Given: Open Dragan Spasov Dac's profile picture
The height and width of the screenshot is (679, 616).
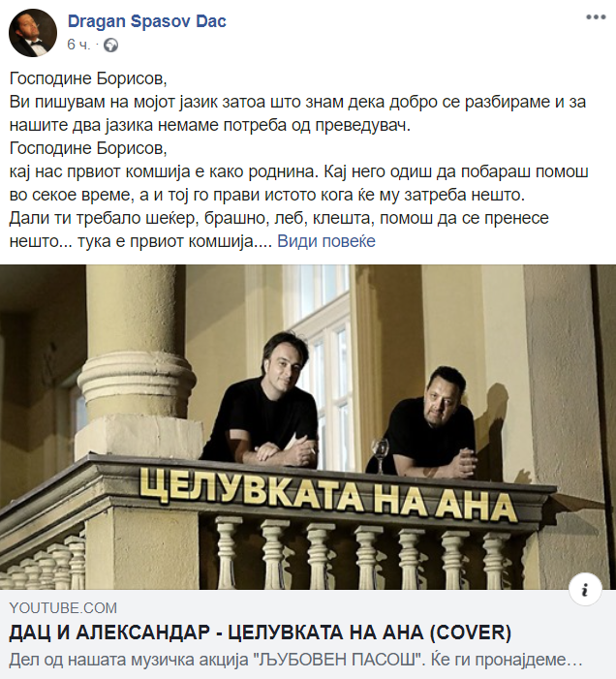Looking at the screenshot, I should pyautogui.click(x=33, y=33).
